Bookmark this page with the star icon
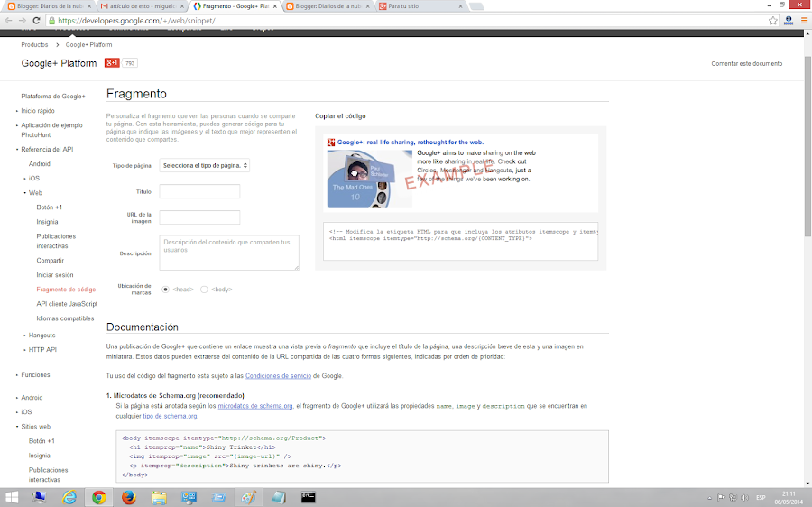This screenshot has height=507, width=812. click(773, 21)
